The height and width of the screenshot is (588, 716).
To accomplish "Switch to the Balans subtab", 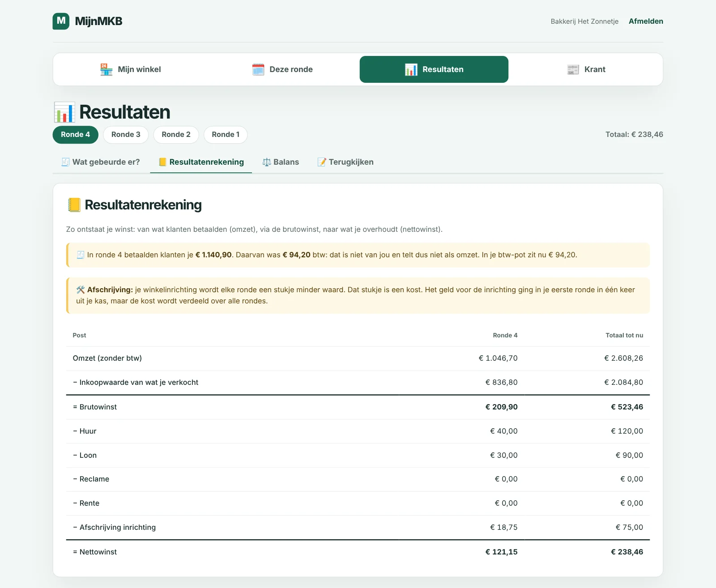I will pyautogui.click(x=281, y=162).
